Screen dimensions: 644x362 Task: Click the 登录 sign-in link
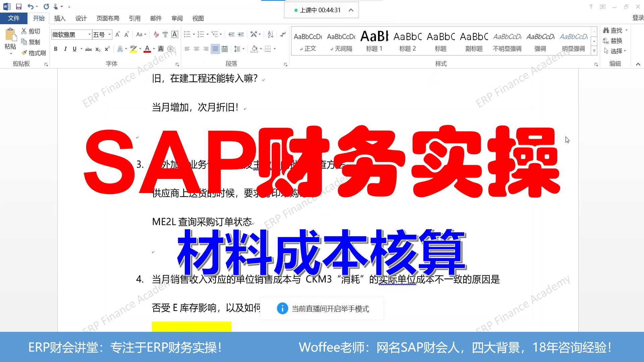(x=638, y=18)
